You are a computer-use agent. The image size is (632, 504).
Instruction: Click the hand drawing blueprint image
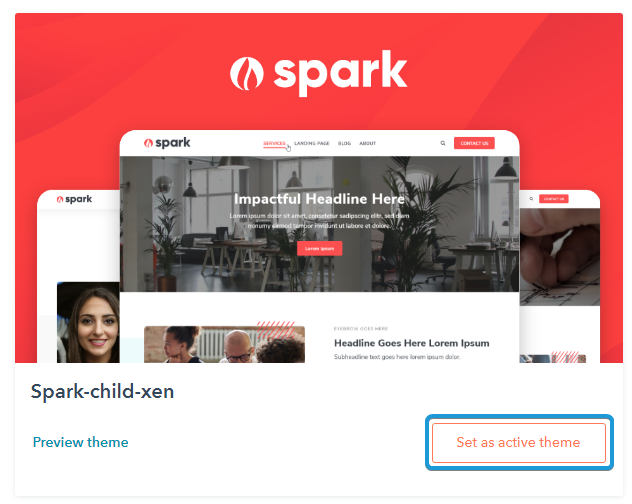560,257
